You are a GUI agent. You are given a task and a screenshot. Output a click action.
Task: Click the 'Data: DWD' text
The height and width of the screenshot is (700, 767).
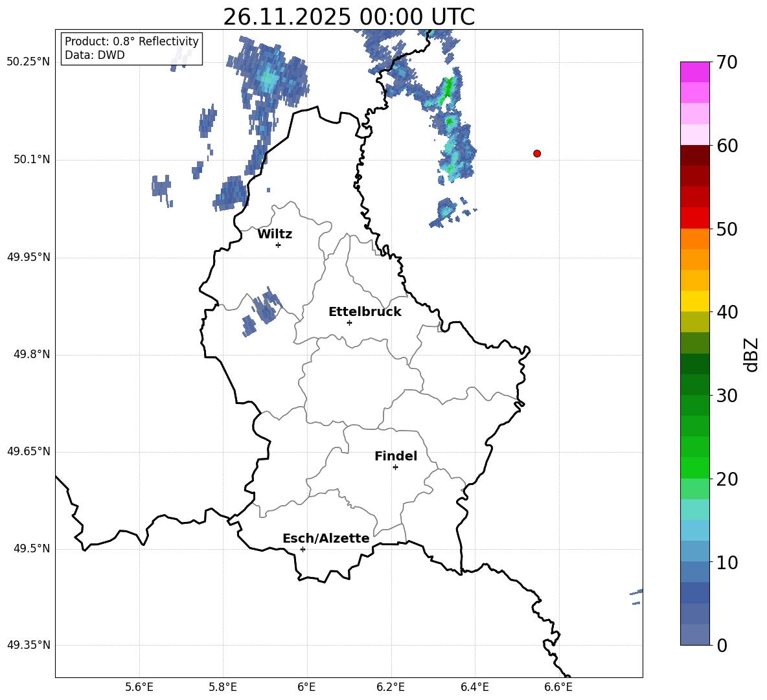pyautogui.click(x=95, y=55)
